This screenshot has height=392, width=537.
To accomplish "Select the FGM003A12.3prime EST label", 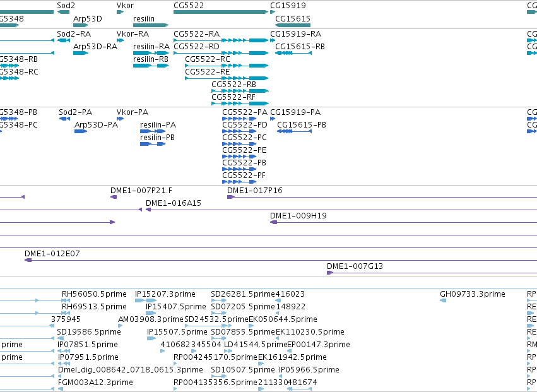I will [x=95, y=383].
